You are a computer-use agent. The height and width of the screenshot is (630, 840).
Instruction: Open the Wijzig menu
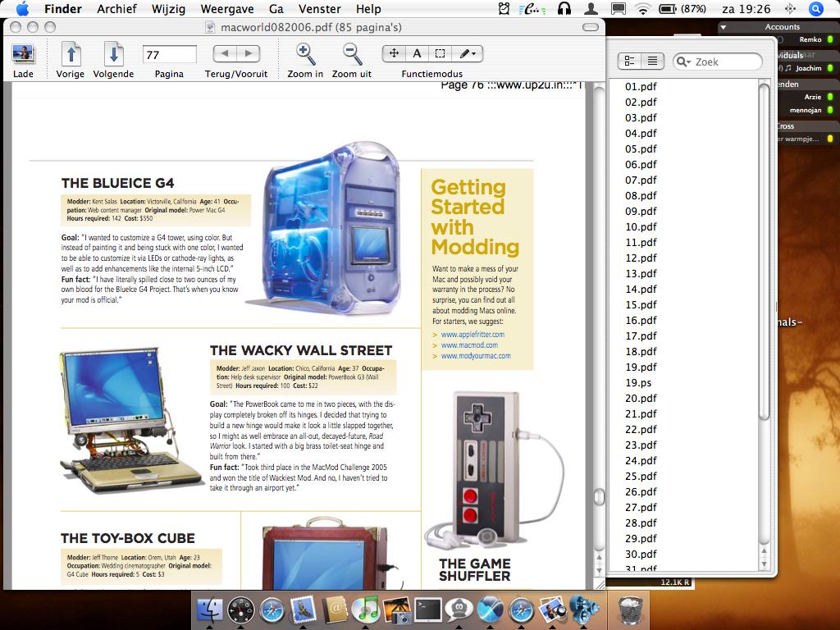tap(169, 9)
